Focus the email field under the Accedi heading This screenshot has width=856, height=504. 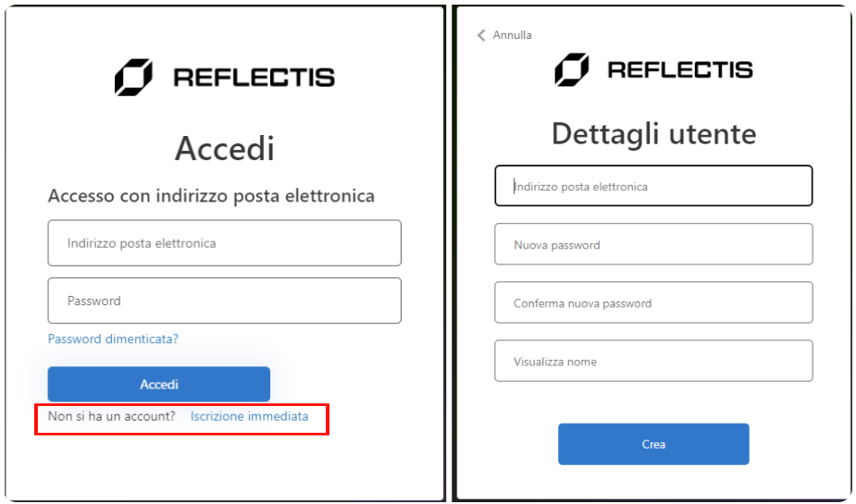(224, 243)
